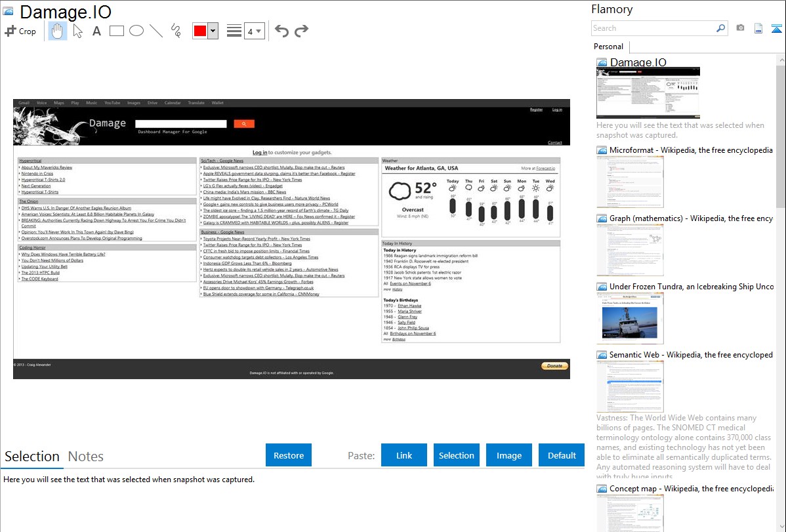
Task: Click 'Nintendo in Crisis' headline
Action: [37, 173]
